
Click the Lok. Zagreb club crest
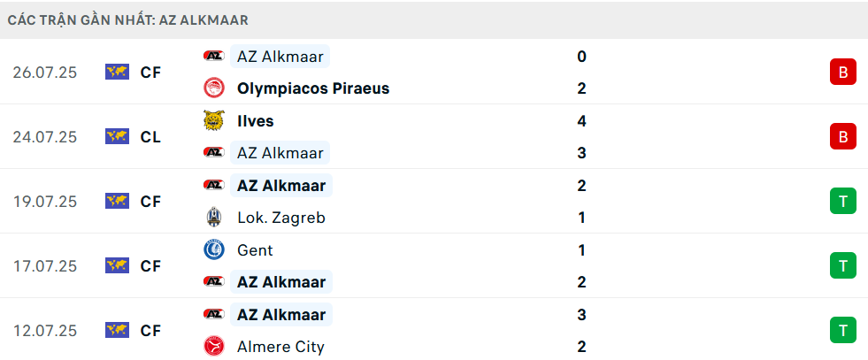[x=213, y=218]
